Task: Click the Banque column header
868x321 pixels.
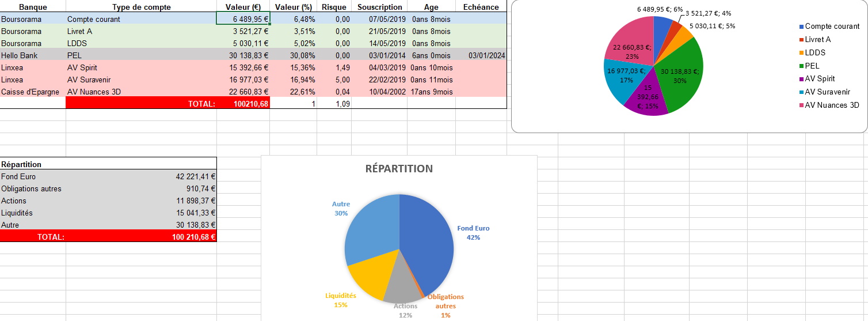Action: 33,7
